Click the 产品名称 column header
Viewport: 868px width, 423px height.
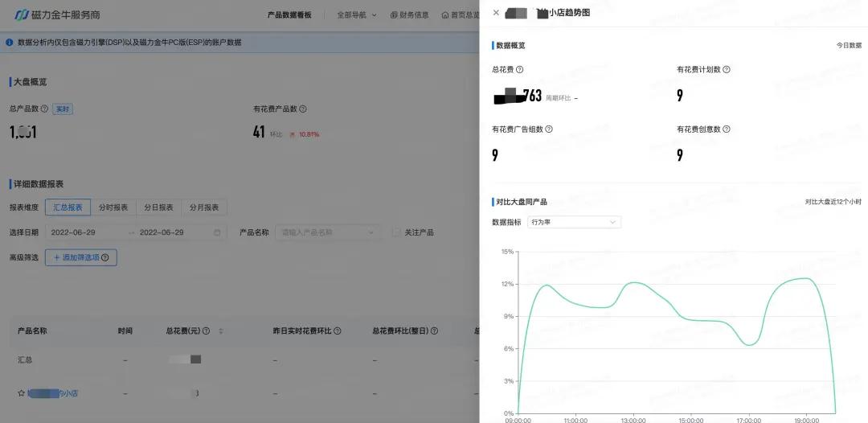tap(32, 331)
